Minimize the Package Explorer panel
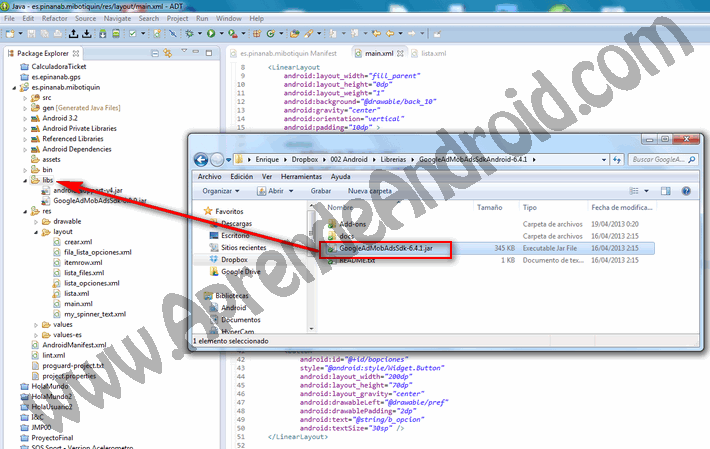 tap(196, 52)
